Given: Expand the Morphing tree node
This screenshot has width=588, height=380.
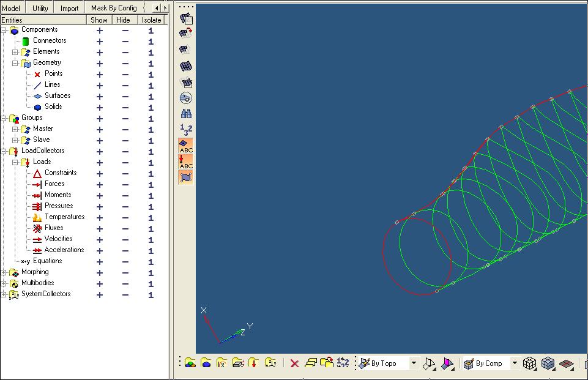Looking at the screenshot, I should pos(4,272).
